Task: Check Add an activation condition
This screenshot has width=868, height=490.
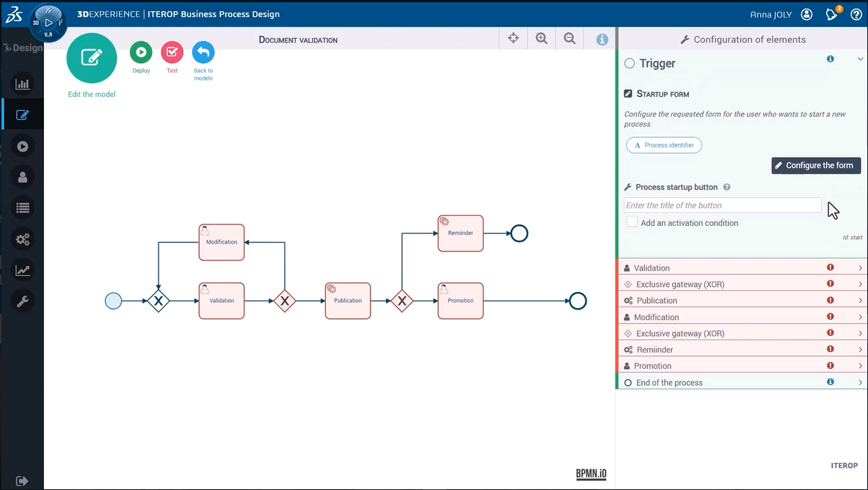Action: click(x=632, y=222)
